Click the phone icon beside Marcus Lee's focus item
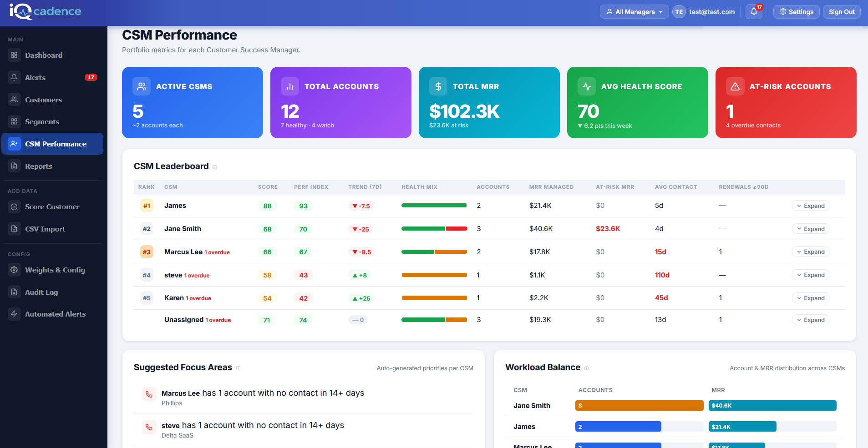Screen dimensions: 868x448 point(149,394)
